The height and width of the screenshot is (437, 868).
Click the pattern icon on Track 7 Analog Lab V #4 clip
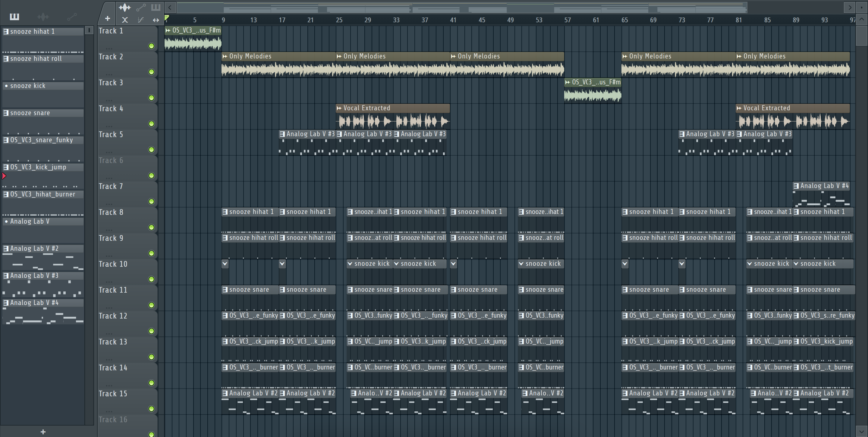(x=796, y=186)
